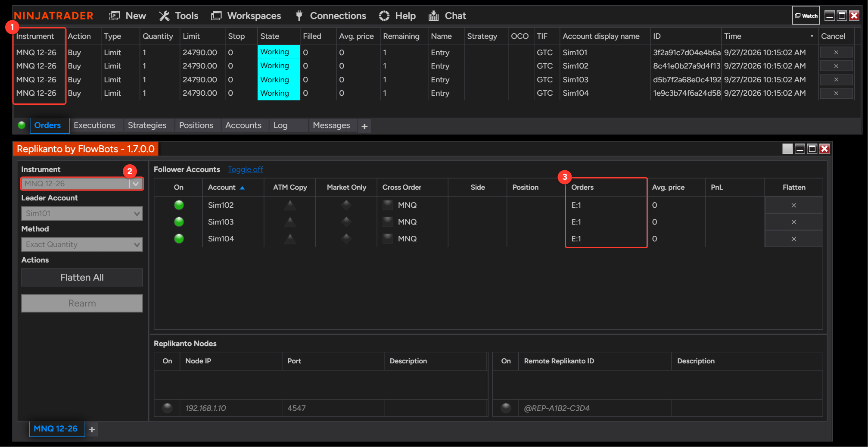Sort follower accounts by Account column

point(233,188)
